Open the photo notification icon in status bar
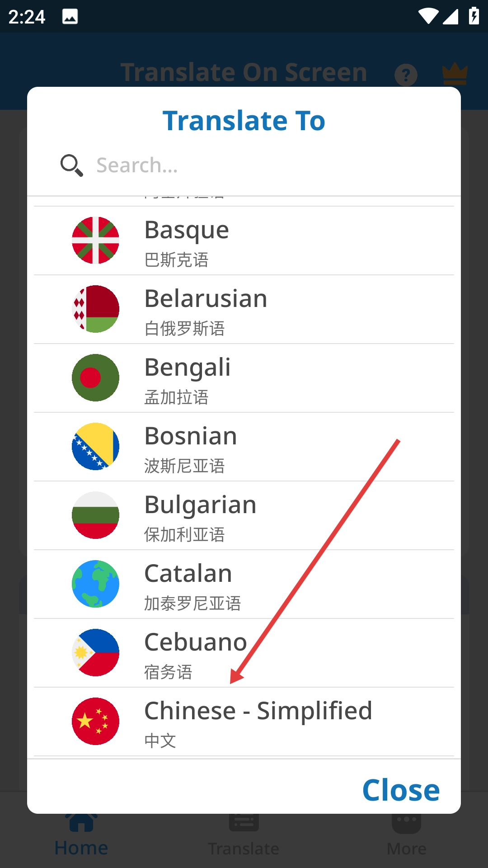The image size is (488, 868). 70,17
